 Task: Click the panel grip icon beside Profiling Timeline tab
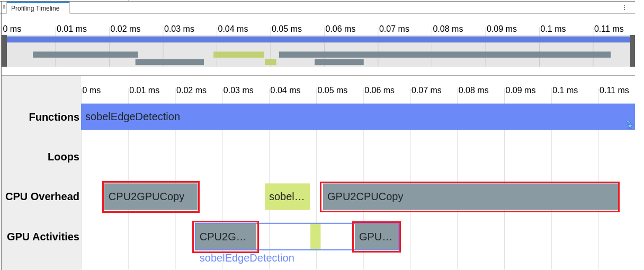[4, 7]
